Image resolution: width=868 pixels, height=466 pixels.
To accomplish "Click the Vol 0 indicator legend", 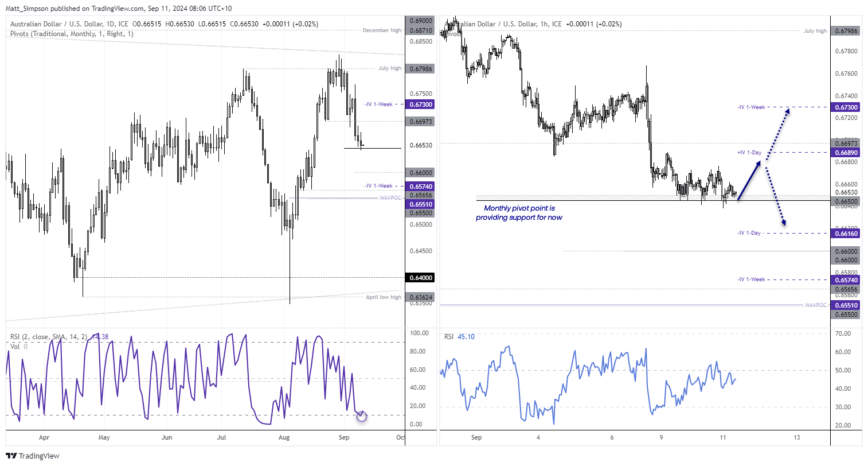I will pos(18,346).
